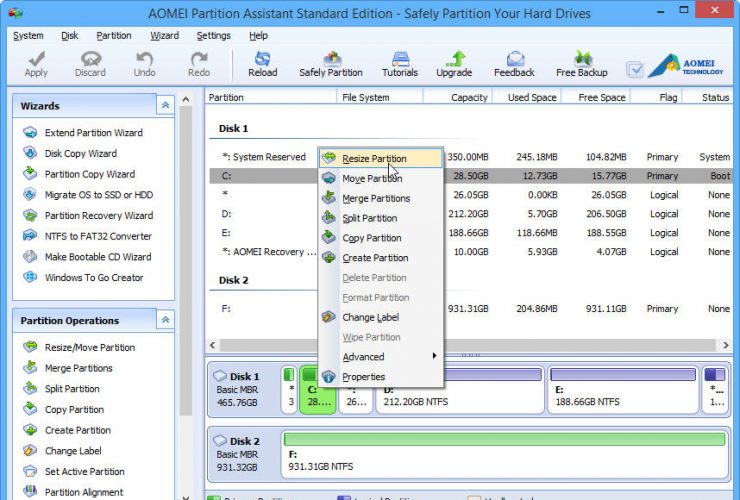
Task: Select the System Reserved partition row
Action: tap(471, 157)
